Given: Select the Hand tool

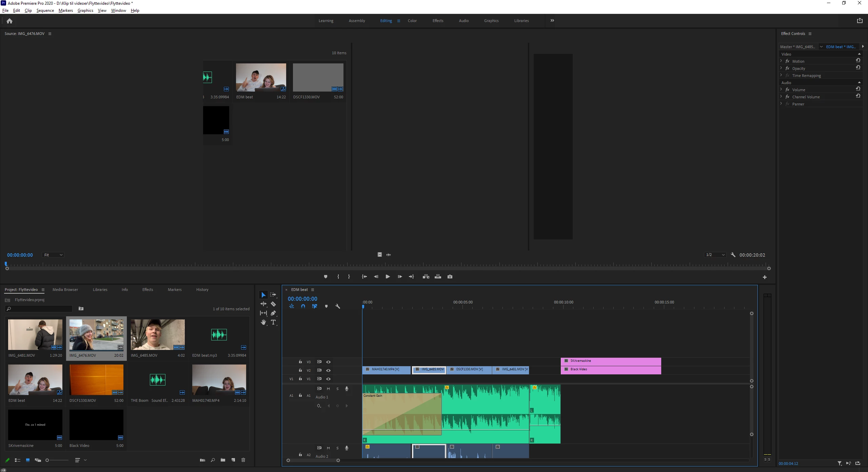Looking at the screenshot, I should [263, 322].
